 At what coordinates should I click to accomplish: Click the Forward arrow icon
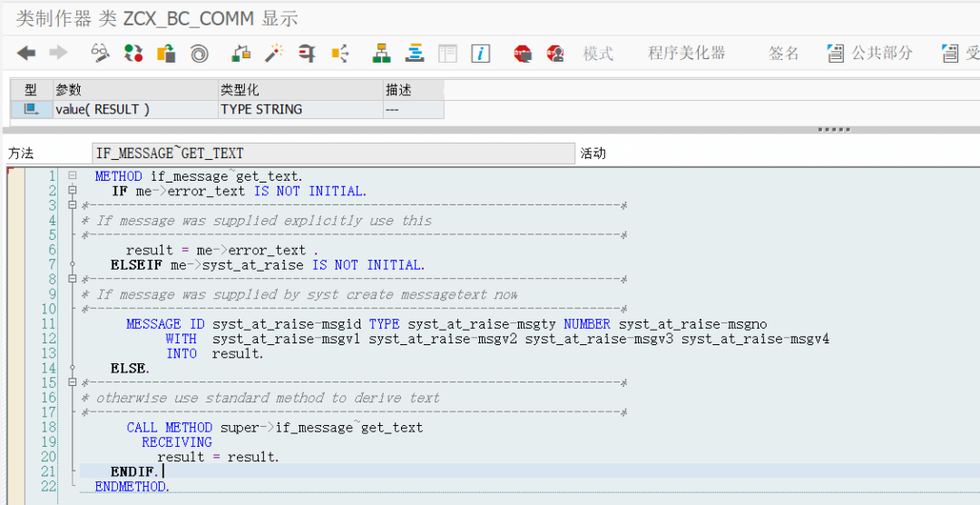tap(58, 54)
